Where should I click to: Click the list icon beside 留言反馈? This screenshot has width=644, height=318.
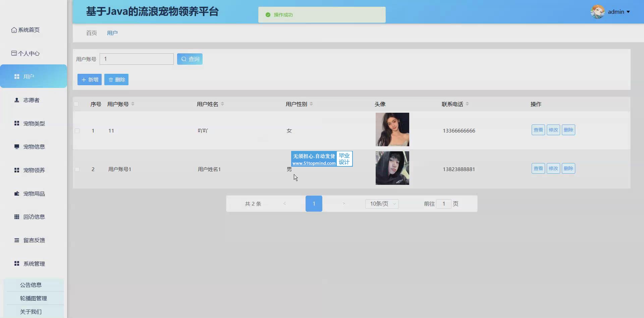pos(16,240)
